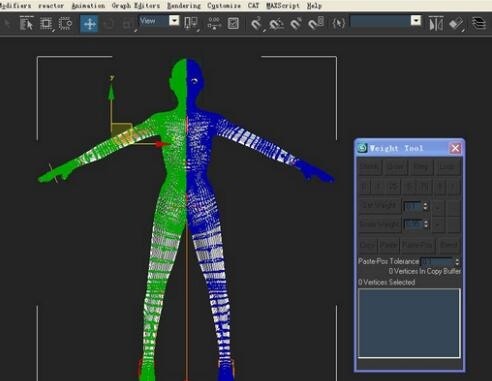The height and width of the screenshot is (381, 492).
Task: Click the Scale Weight value field
Action: click(413, 224)
